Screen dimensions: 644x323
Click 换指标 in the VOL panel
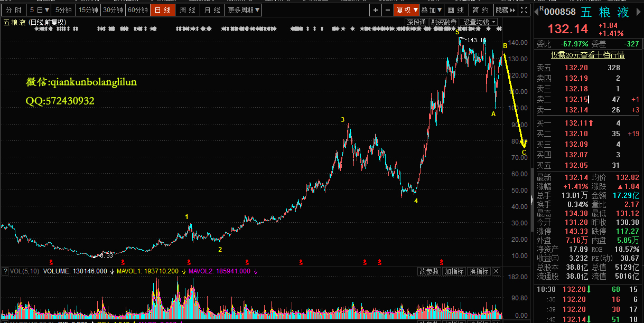click(479, 271)
